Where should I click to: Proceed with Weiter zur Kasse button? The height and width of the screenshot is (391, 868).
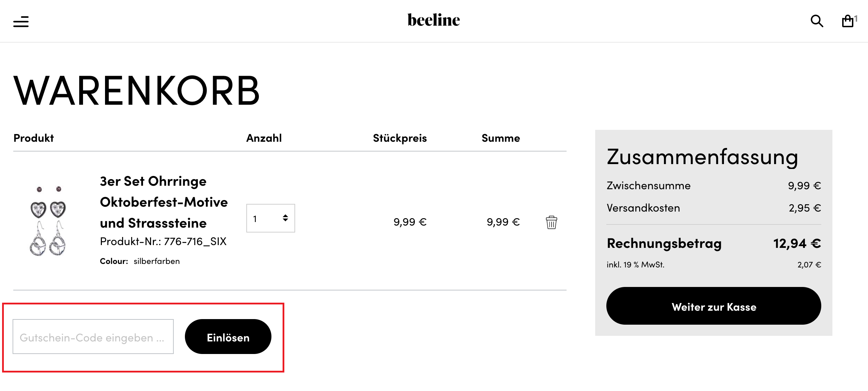(x=713, y=306)
